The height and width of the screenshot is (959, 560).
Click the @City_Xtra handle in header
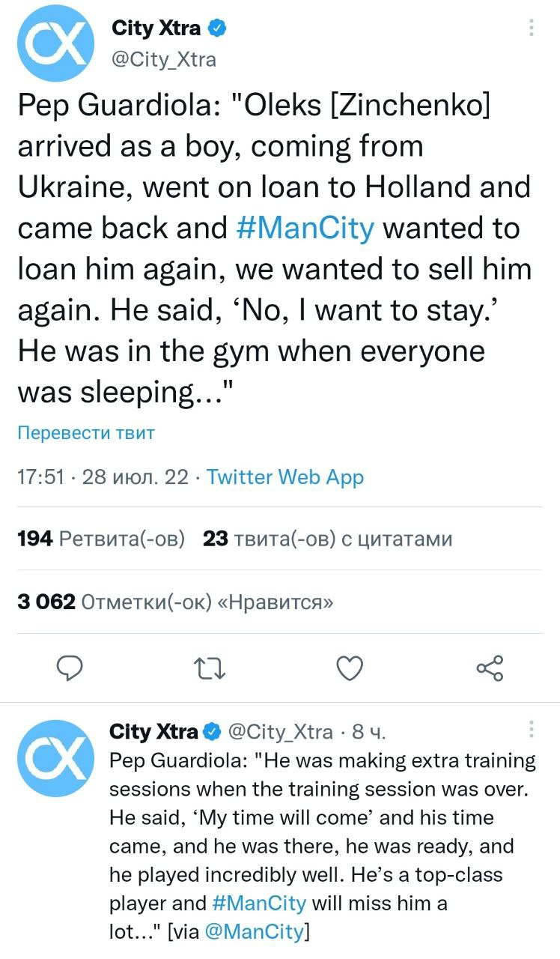pos(163,60)
